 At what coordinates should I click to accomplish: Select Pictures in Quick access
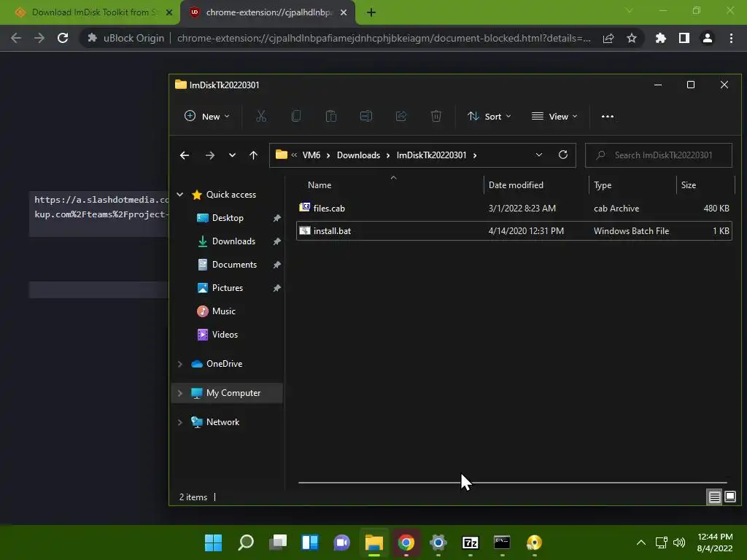(x=228, y=287)
